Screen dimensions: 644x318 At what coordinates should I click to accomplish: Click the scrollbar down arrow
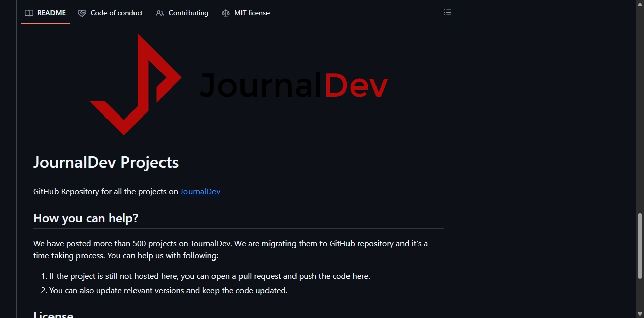point(640,314)
